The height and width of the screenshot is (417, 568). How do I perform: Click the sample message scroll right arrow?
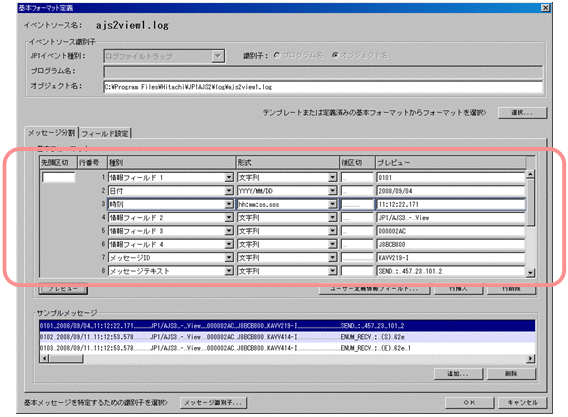530,359
